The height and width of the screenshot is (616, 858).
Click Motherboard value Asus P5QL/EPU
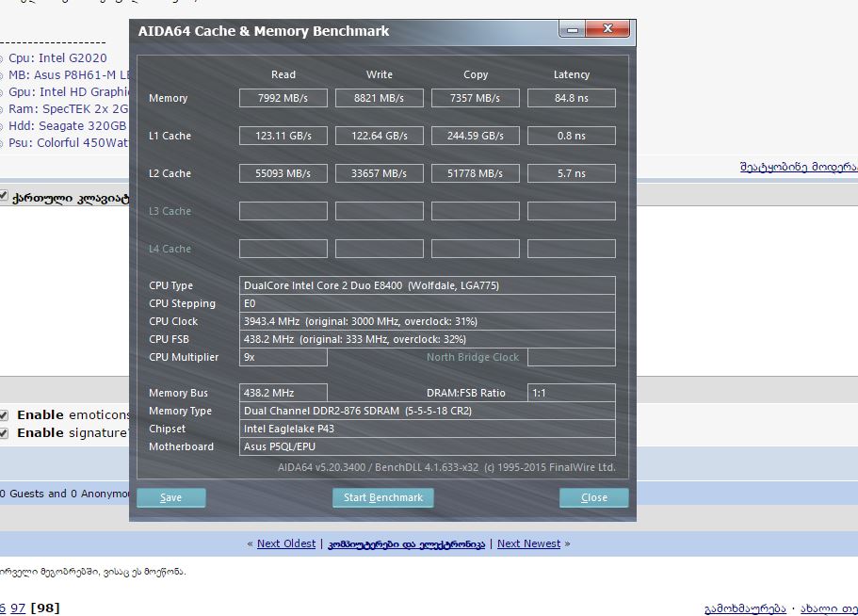coord(428,446)
